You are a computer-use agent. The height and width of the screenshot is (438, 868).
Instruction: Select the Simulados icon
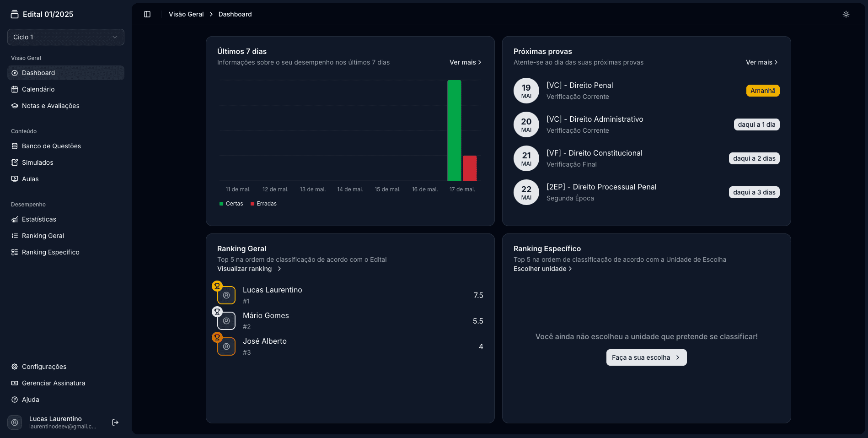tap(15, 162)
